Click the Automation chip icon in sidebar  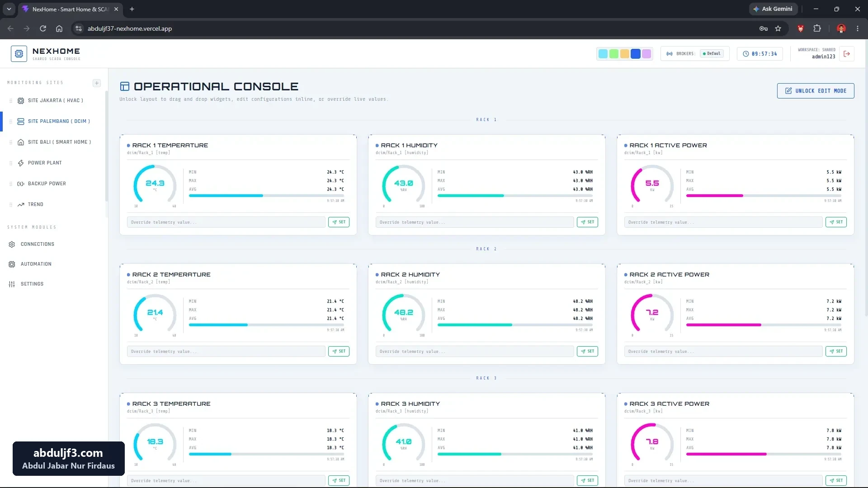[x=12, y=264]
